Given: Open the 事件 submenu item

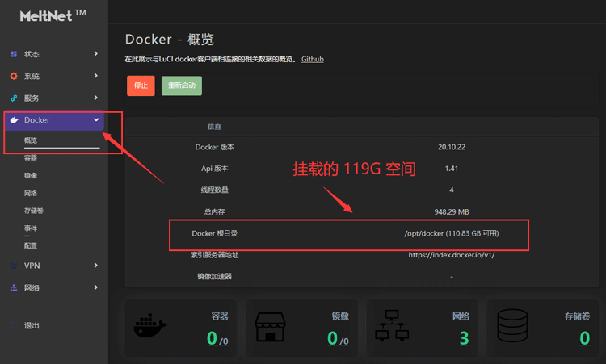Looking at the screenshot, I should [31, 228].
